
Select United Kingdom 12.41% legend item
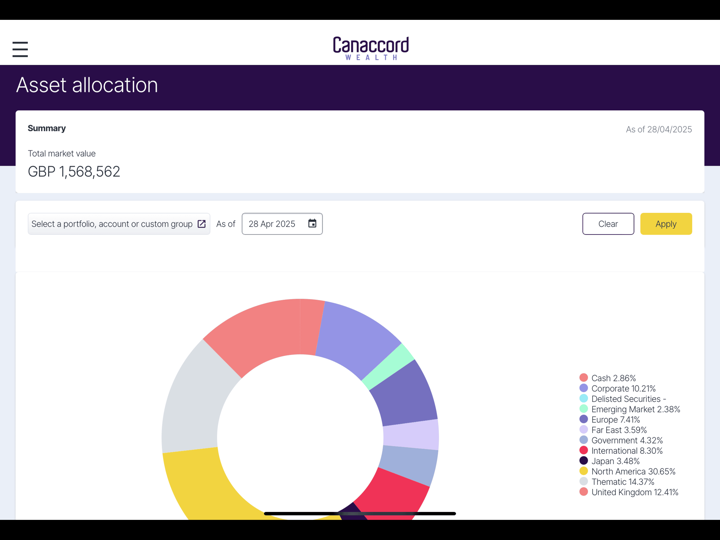(x=634, y=492)
